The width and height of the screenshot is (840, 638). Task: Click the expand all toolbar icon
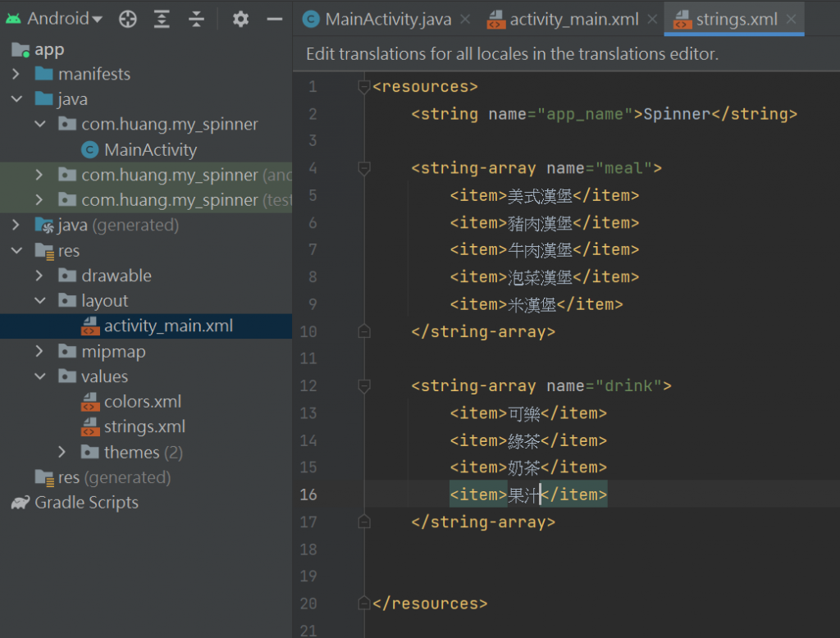point(162,20)
